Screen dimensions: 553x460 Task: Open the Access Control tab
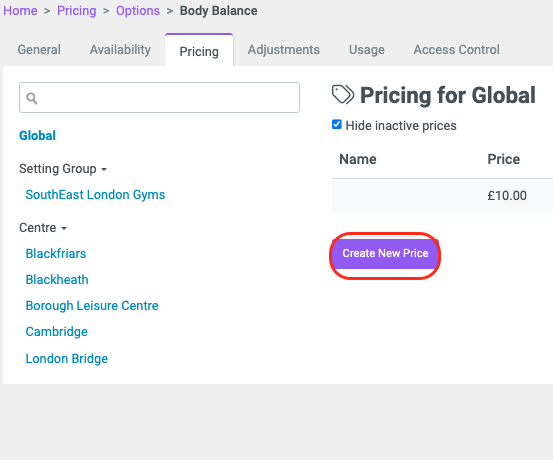coord(456,50)
